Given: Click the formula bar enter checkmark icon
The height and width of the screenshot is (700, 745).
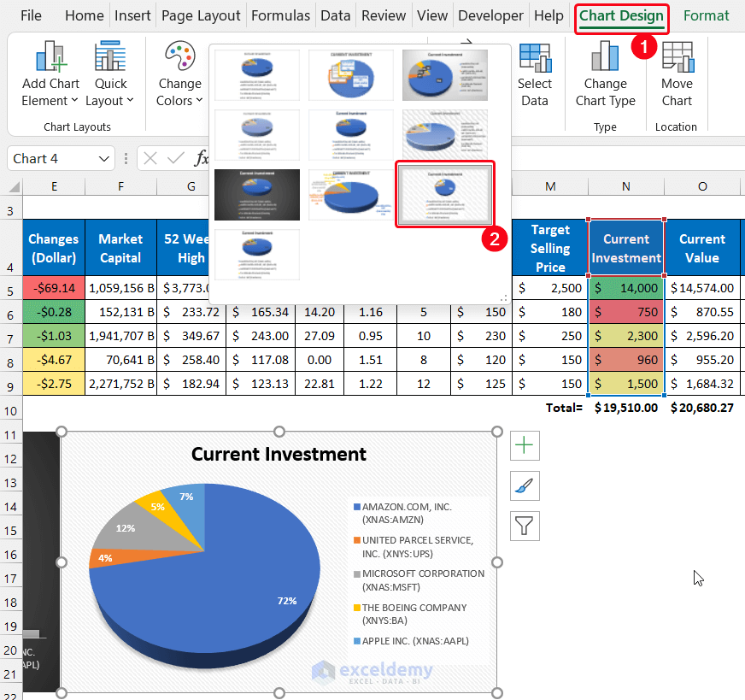Looking at the screenshot, I should coord(176,158).
